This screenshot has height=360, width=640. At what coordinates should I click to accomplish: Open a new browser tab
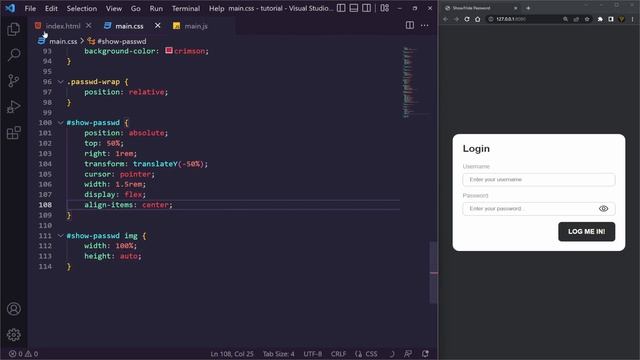pyautogui.click(x=528, y=8)
